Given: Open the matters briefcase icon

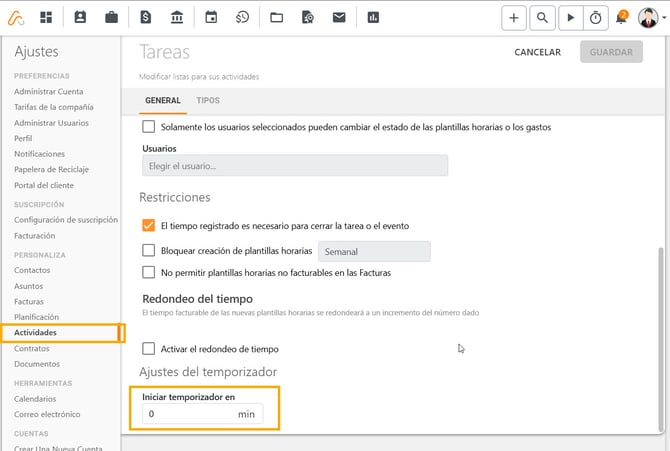Looking at the screenshot, I should click(112, 18).
